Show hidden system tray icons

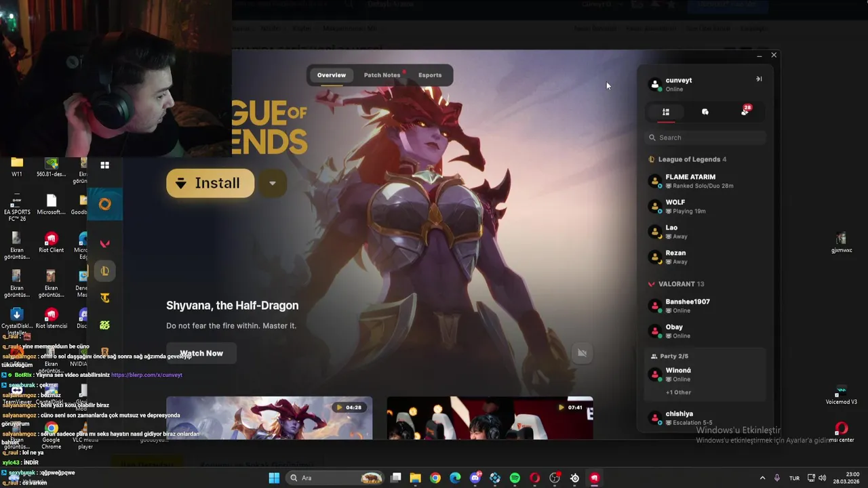tap(762, 478)
